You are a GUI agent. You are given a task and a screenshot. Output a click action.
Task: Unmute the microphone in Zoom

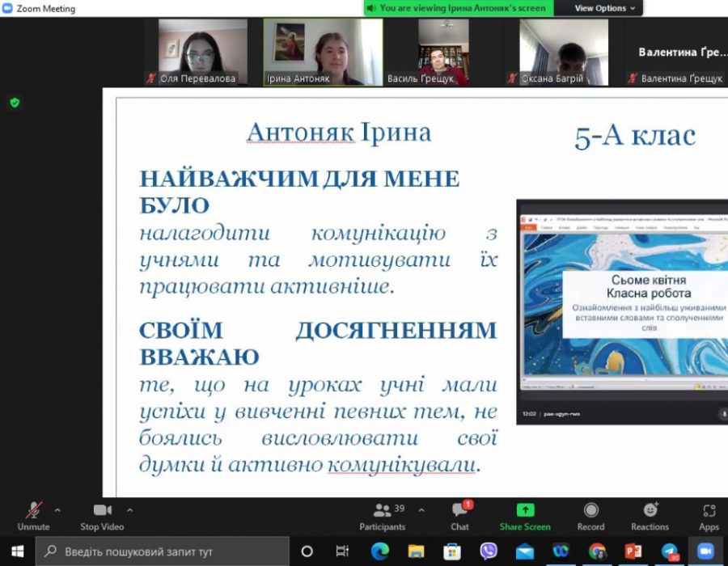point(33,514)
